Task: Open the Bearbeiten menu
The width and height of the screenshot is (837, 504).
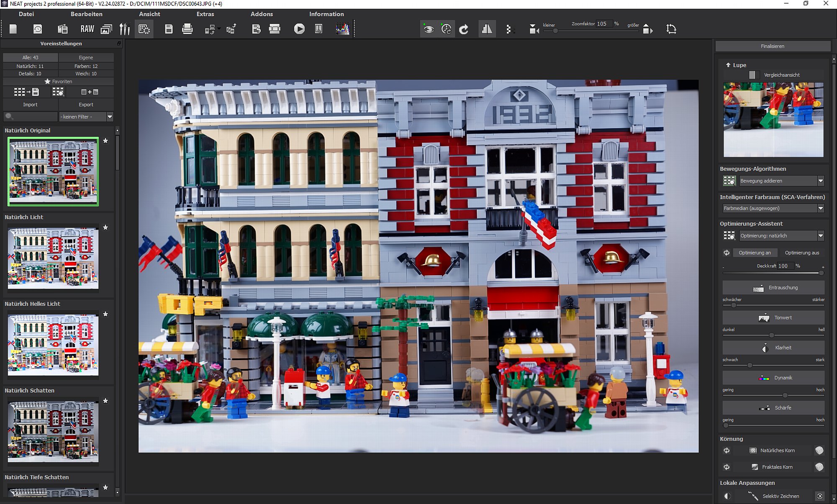Action: pos(86,14)
